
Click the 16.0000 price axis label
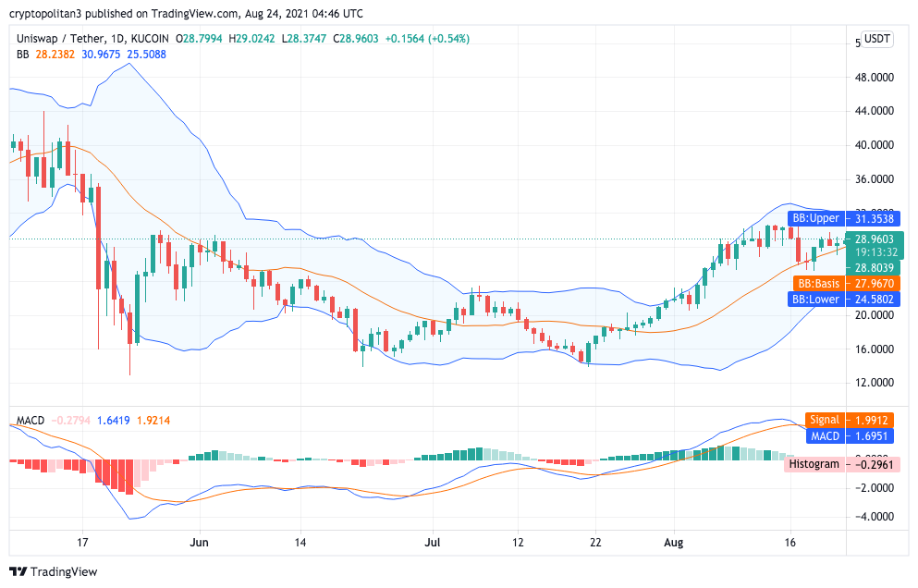875,349
